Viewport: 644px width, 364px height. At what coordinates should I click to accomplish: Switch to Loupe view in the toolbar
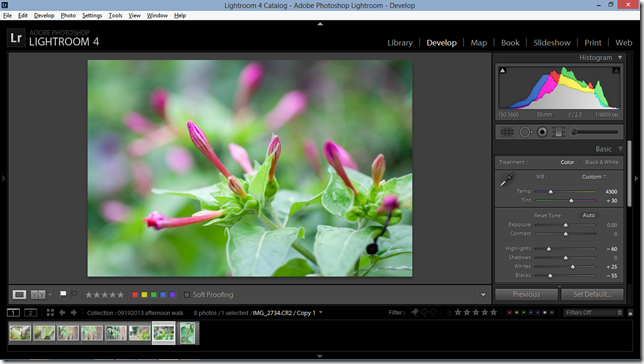click(x=19, y=295)
